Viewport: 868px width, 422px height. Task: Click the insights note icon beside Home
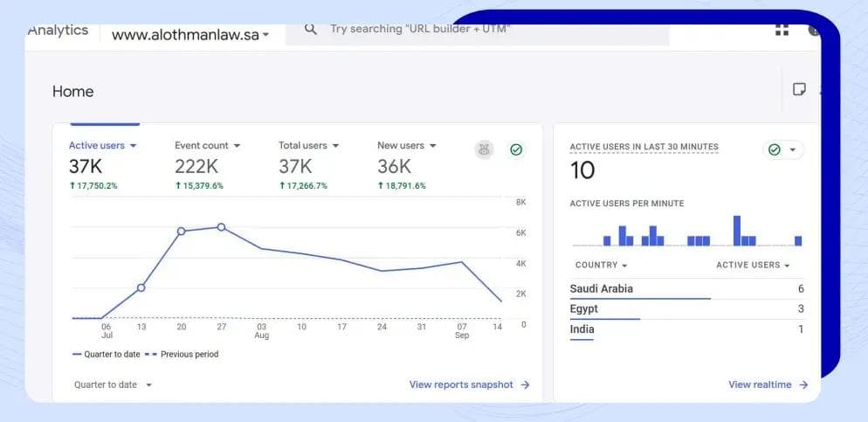tap(799, 89)
